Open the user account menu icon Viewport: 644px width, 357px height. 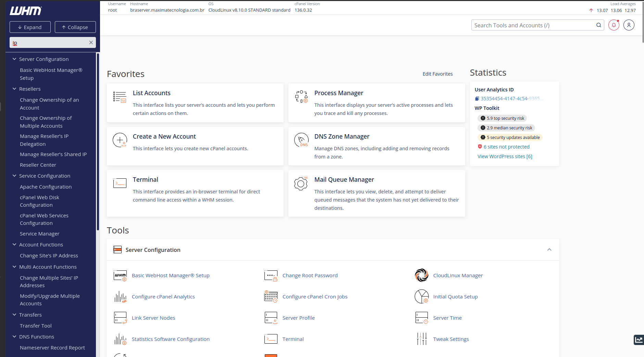[x=629, y=25]
